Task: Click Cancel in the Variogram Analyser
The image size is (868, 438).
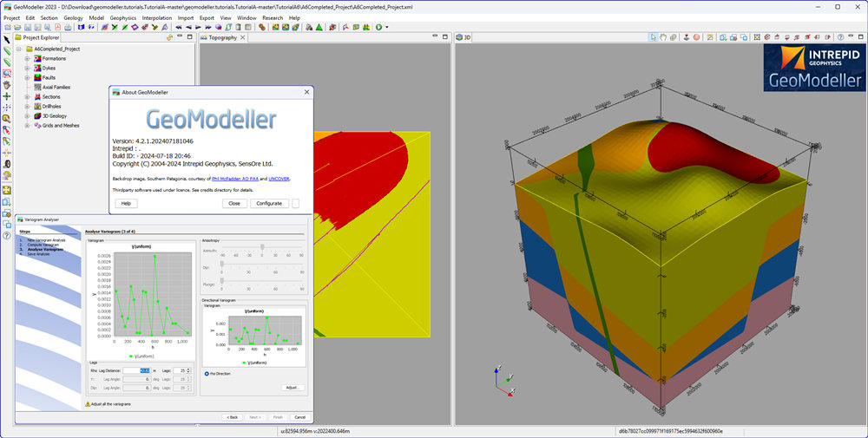Action: (299, 417)
